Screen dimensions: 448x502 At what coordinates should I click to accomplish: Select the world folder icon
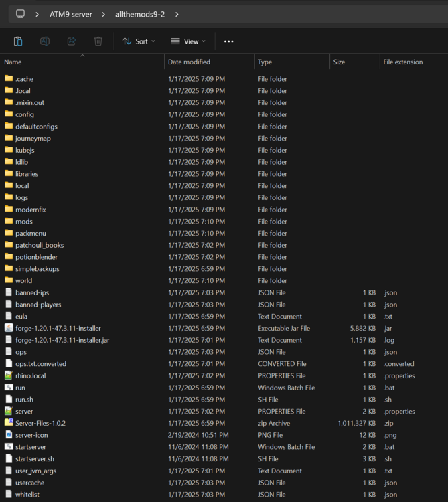(x=9, y=280)
